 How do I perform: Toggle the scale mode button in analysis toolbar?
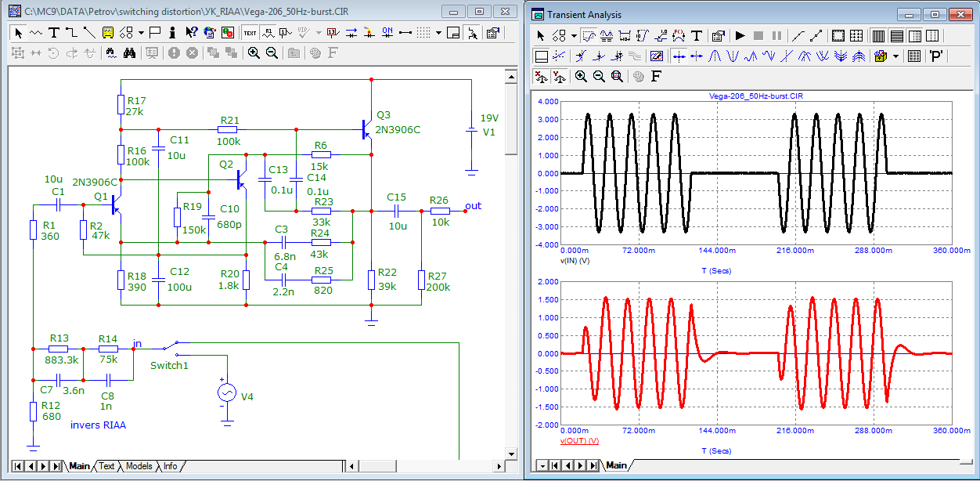point(590,36)
